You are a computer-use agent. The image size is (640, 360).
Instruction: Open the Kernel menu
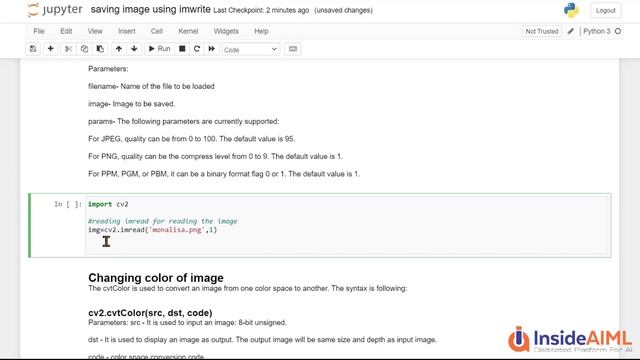[x=188, y=31]
